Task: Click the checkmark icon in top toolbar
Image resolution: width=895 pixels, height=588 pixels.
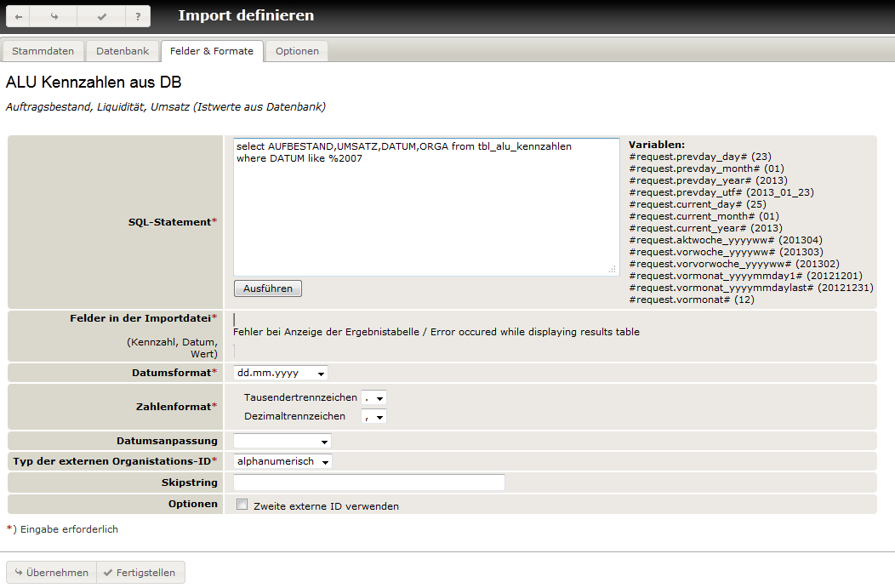Action: (x=101, y=16)
